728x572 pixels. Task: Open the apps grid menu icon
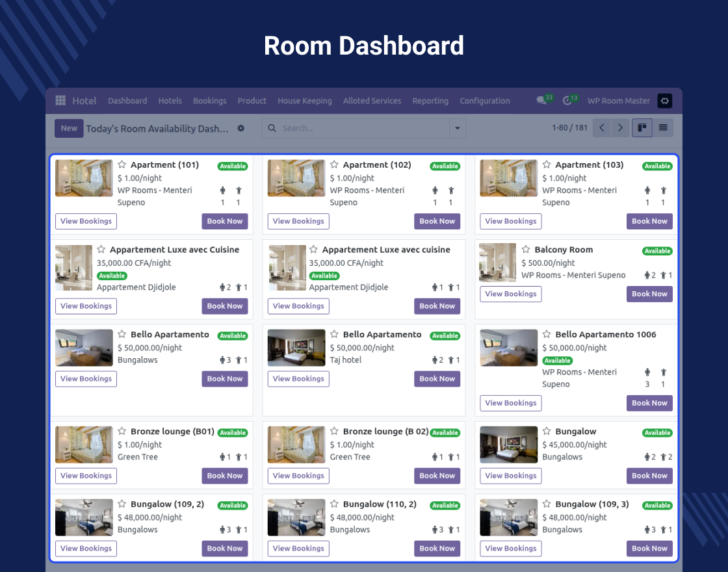[60, 101]
